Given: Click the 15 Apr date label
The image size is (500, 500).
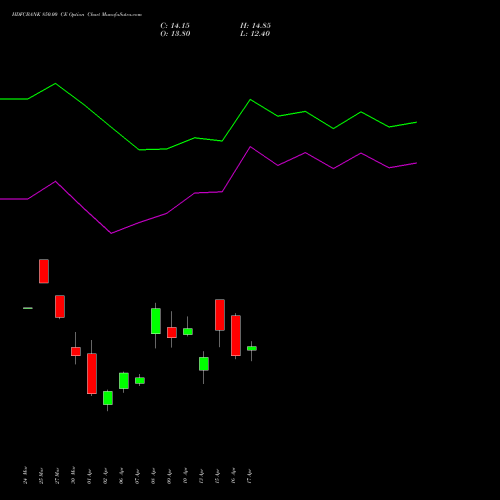Looking at the screenshot, I should tap(218, 476).
